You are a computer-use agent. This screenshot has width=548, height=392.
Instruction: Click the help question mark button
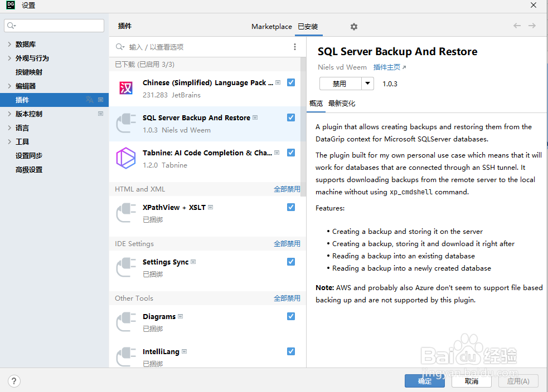14,381
